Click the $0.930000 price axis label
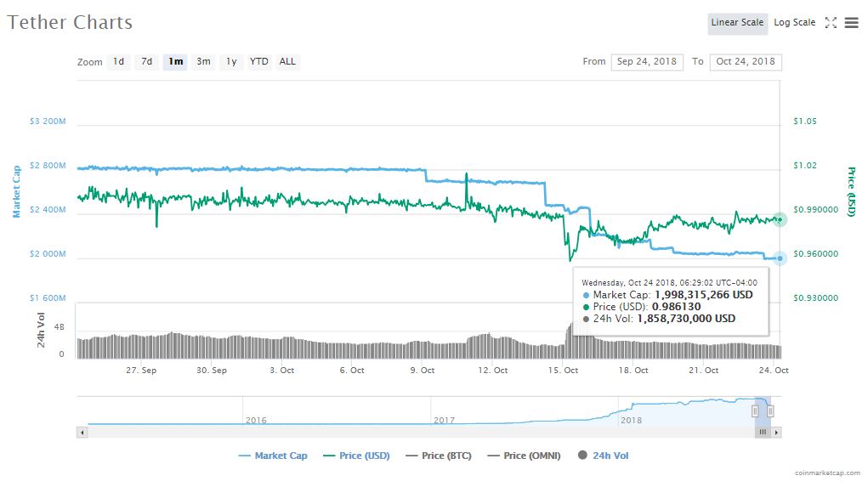 point(816,297)
